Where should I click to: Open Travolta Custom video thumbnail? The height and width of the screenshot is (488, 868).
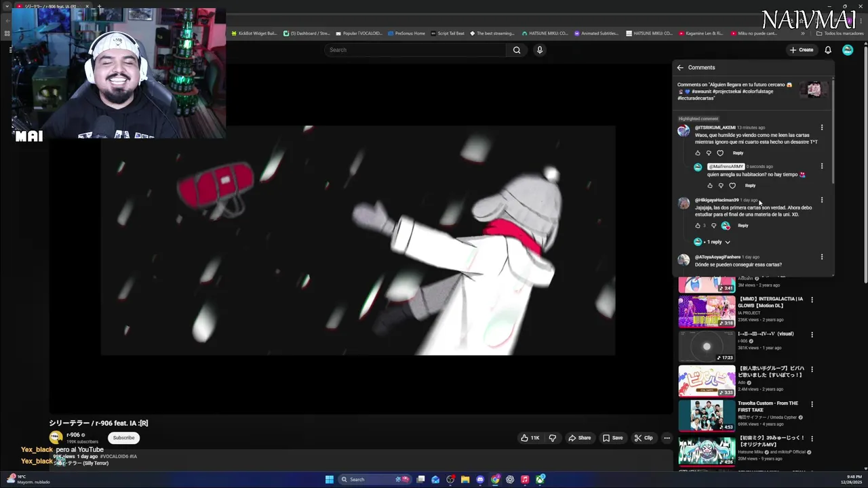pos(707,415)
